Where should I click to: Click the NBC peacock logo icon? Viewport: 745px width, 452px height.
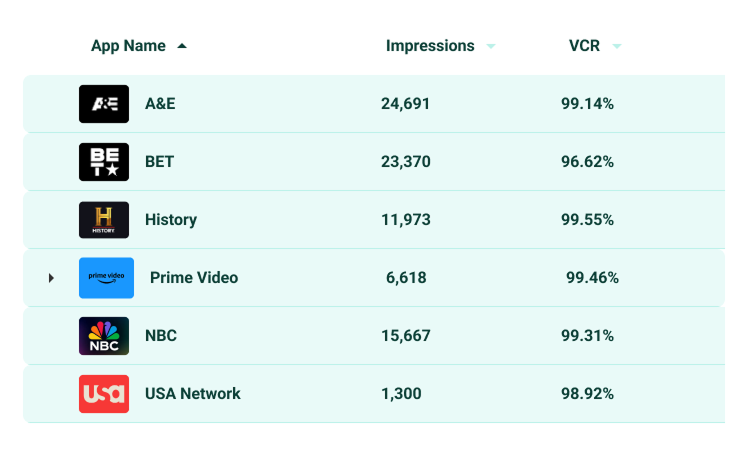pyautogui.click(x=104, y=336)
